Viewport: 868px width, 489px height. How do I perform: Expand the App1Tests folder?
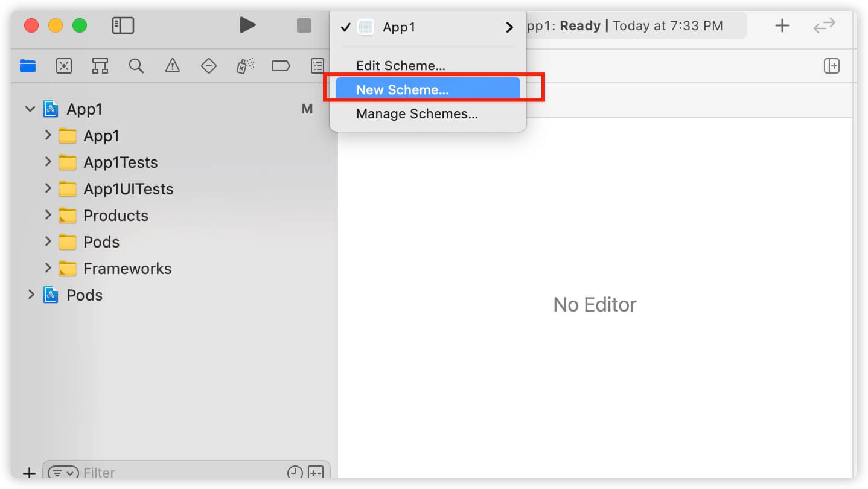pos(48,162)
